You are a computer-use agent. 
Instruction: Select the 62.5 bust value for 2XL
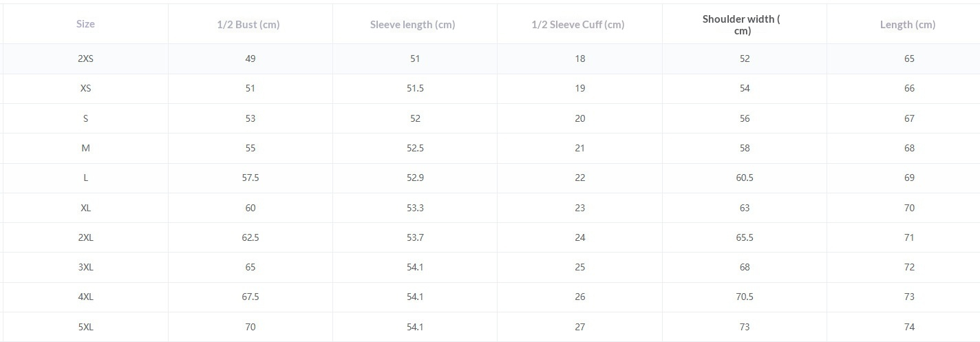click(251, 238)
